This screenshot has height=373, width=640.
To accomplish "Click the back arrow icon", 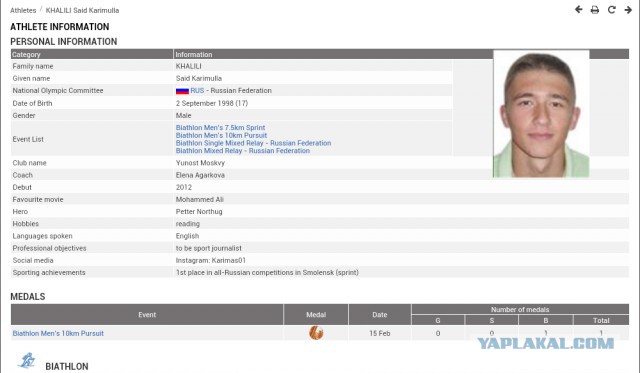I will [x=578, y=9].
